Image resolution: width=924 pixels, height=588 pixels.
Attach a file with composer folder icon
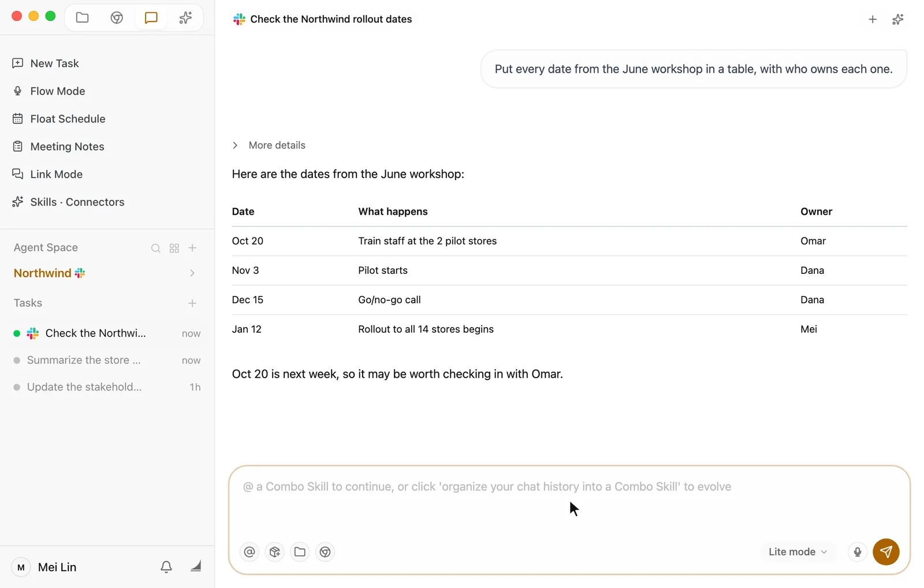click(x=300, y=552)
